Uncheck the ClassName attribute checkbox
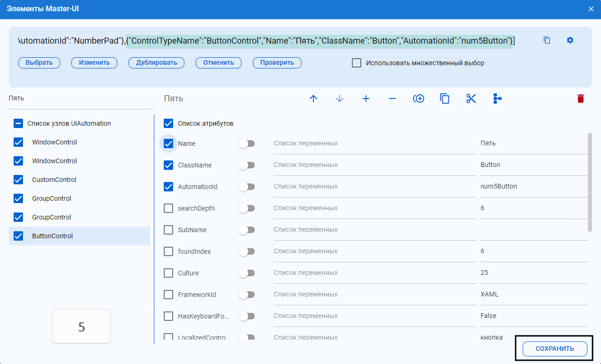 click(x=168, y=165)
